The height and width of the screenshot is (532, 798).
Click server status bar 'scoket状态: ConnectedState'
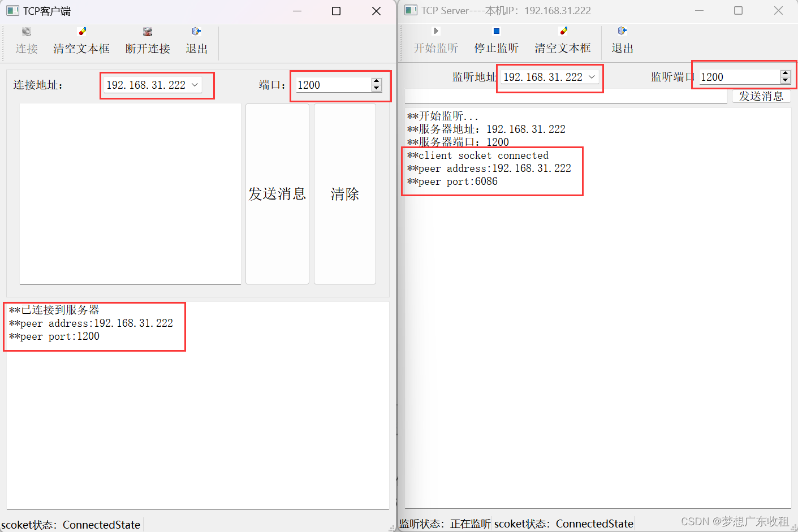pyautogui.click(x=564, y=524)
